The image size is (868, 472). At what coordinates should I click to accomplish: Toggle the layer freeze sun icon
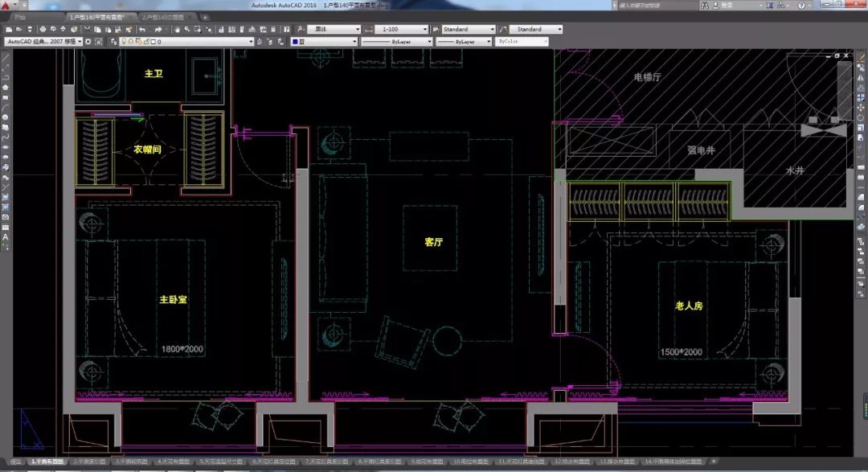pyautogui.click(x=131, y=41)
